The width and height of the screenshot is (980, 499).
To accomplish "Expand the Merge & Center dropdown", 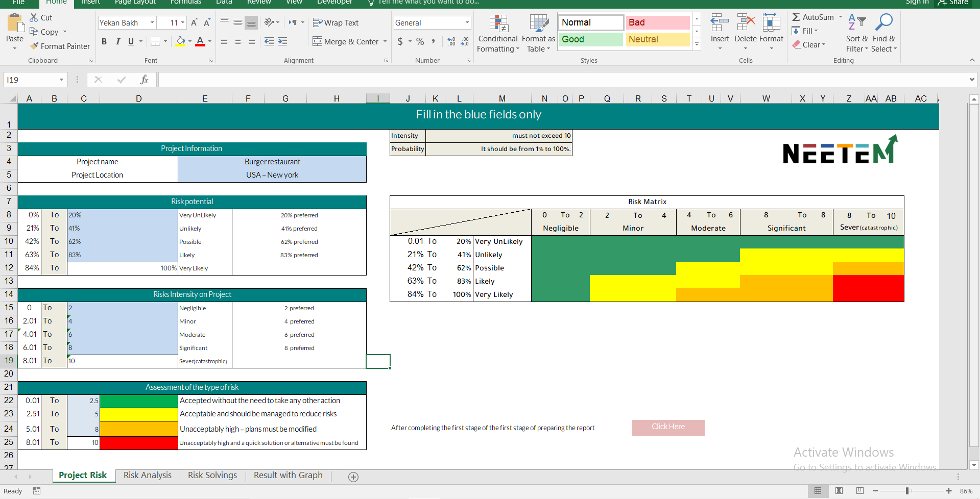I will tap(385, 41).
